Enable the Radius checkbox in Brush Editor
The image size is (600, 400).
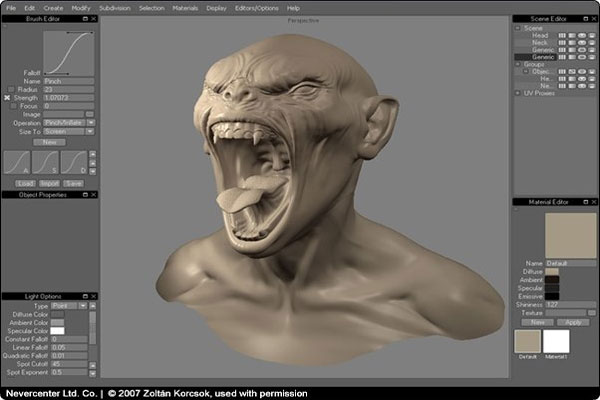tap(11, 90)
